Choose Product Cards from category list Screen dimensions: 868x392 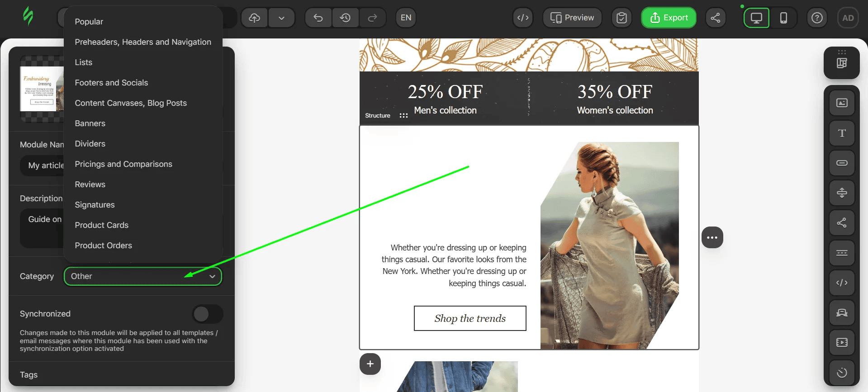[x=102, y=225]
